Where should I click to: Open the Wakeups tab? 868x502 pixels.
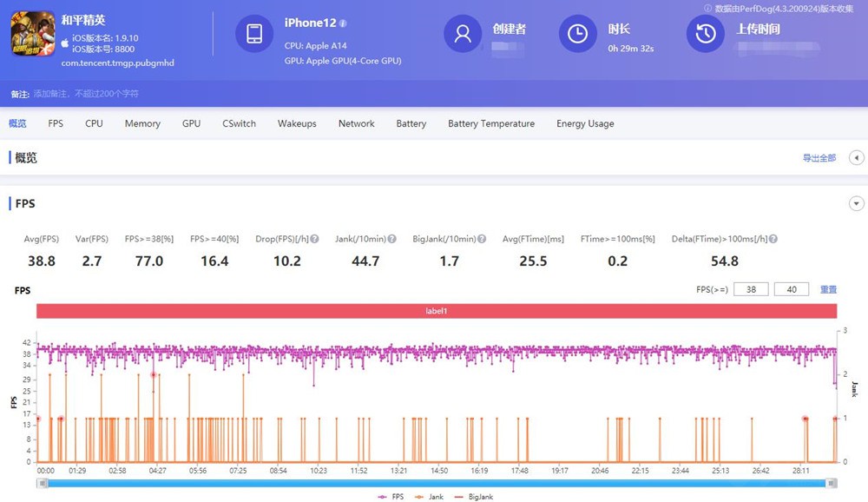pyautogui.click(x=297, y=123)
